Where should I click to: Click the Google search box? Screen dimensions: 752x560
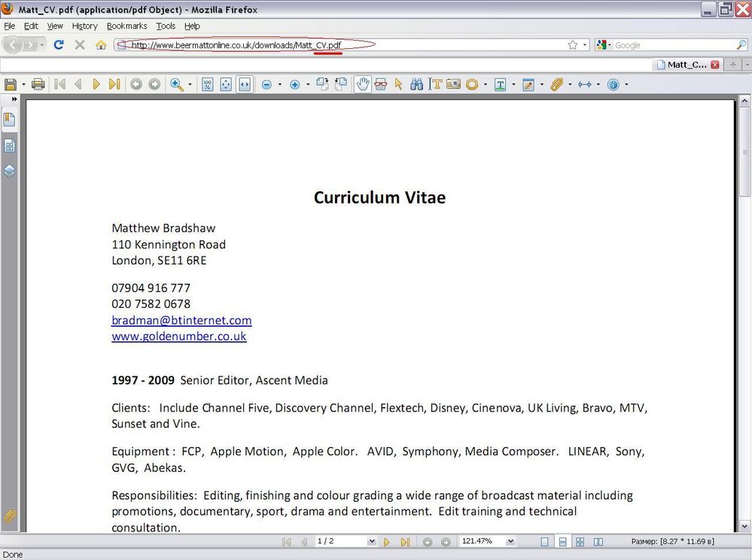pos(672,45)
